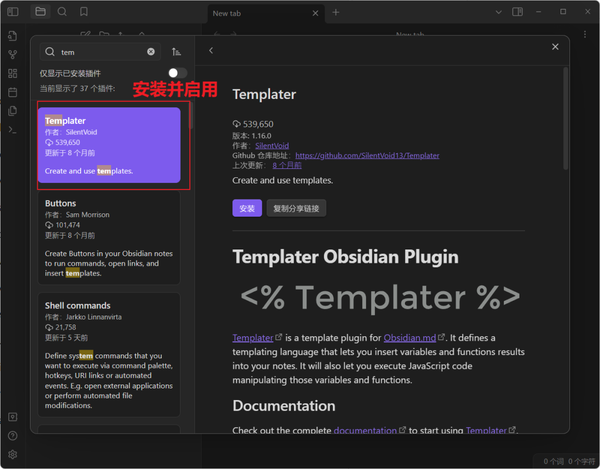
Task: Add a new tab with plus icon
Action: click(x=336, y=12)
